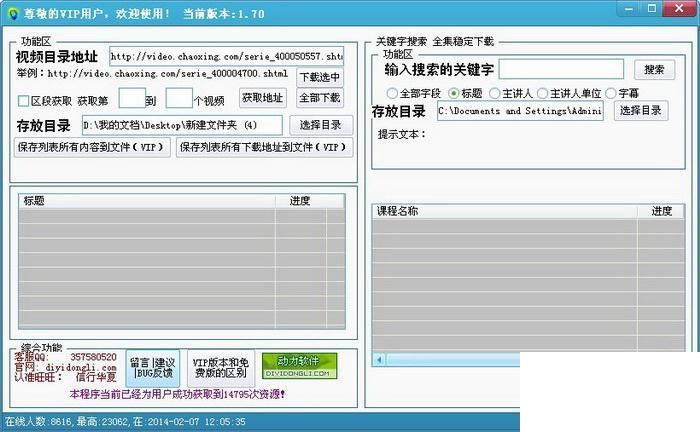Image resolution: width=700 pixels, height=432 pixels.
Task: Enable the 区段获取 checkbox
Action: (23, 101)
